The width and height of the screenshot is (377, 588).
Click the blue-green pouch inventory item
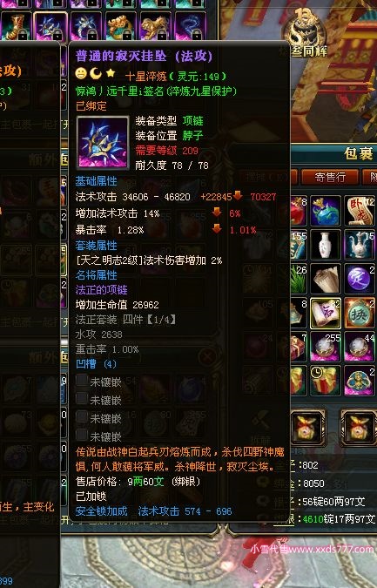326,211
